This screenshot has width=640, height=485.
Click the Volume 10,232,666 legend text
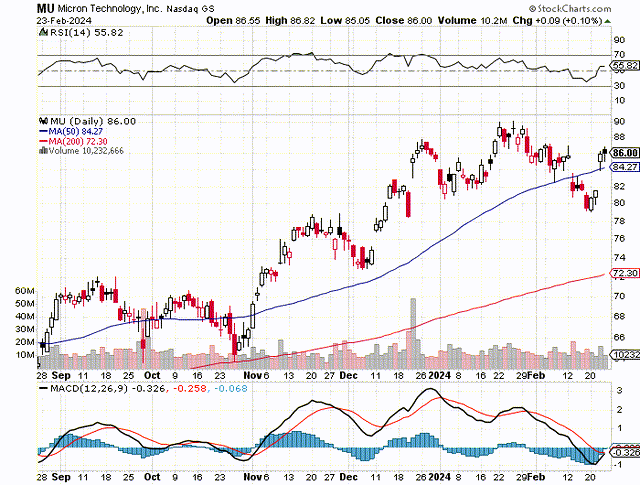[x=86, y=151]
